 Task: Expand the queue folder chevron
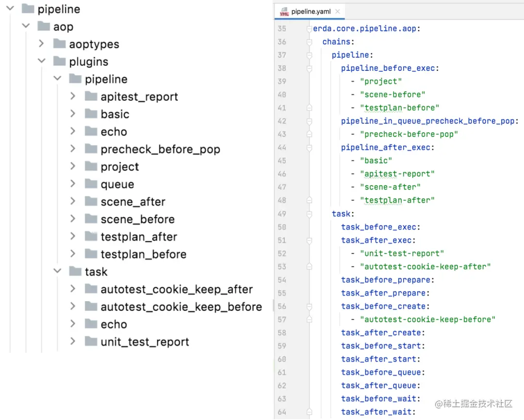pyautogui.click(x=73, y=183)
